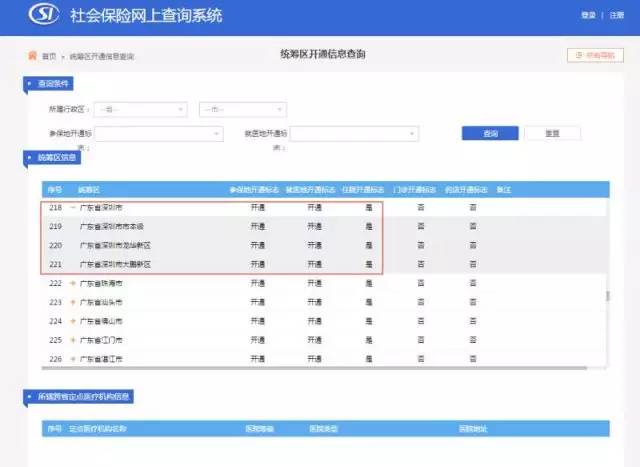Click the SI social insurance logo

click(x=44, y=14)
